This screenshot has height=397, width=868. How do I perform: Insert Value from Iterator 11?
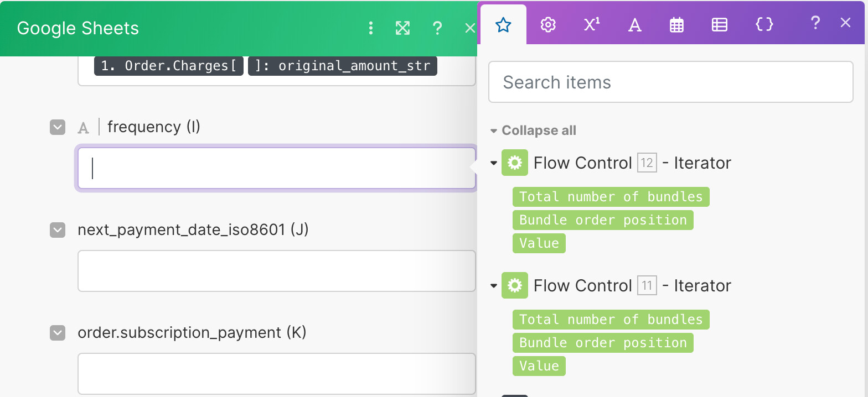[x=539, y=366]
